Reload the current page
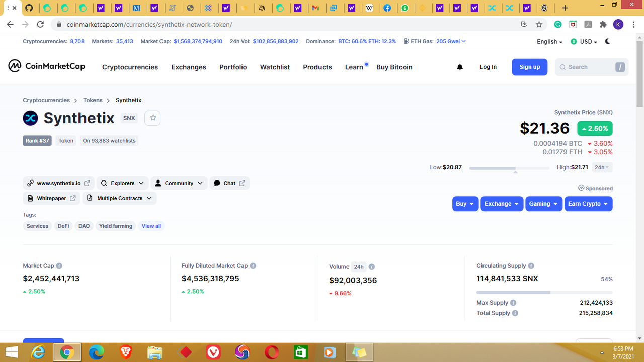The height and width of the screenshot is (362, 644). [41, 24]
